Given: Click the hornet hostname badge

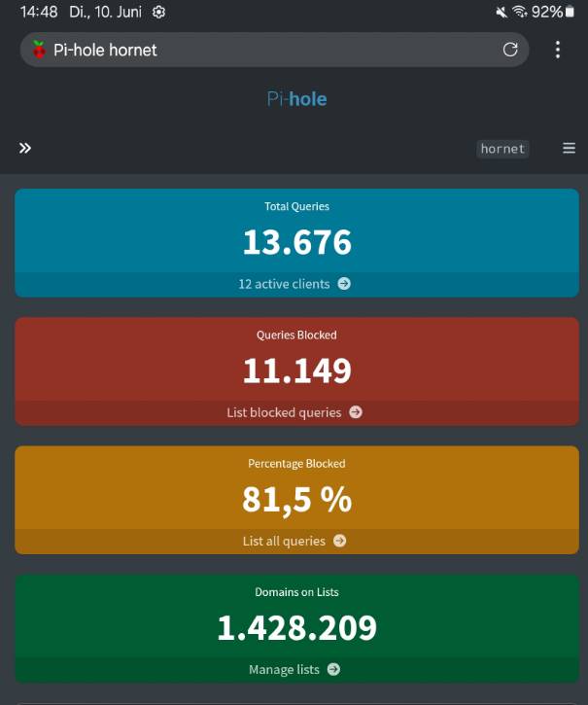Looking at the screenshot, I should [502, 149].
